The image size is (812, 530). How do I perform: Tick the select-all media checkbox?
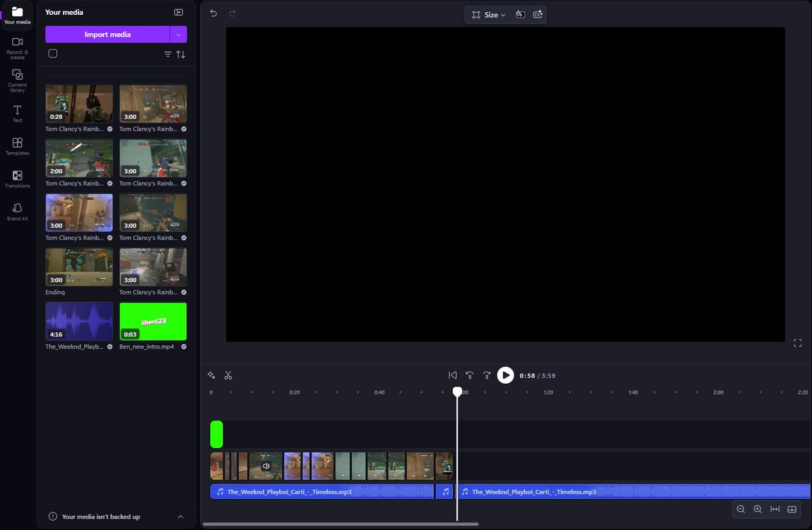(53, 53)
